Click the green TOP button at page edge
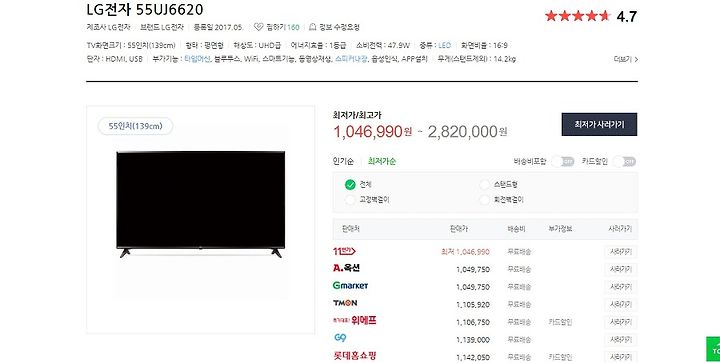Viewport: 720px width, 363px height. [713, 350]
